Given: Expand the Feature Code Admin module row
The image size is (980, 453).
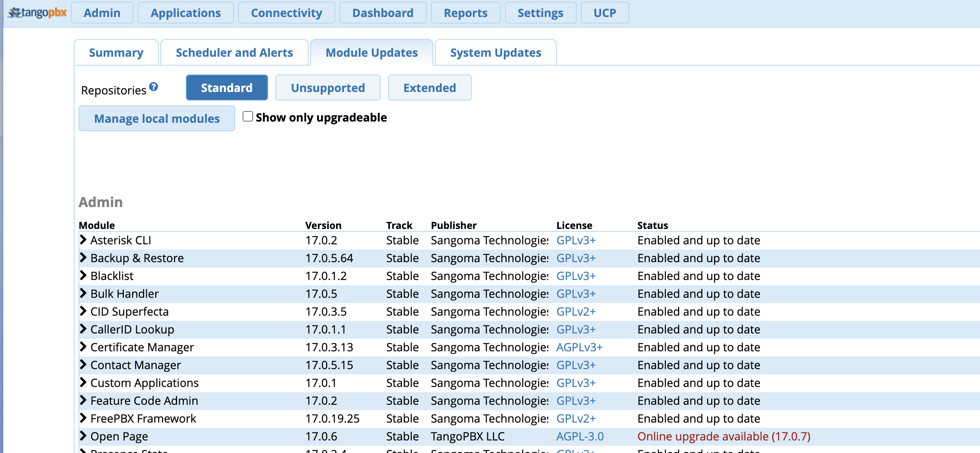Looking at the screenshot, I should point(83,400).
